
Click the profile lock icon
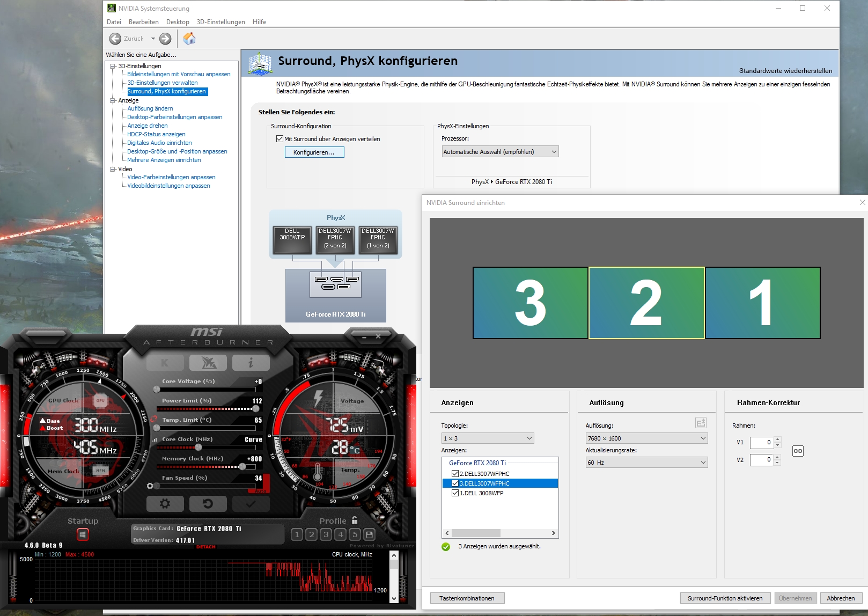pyautogui.click(x=355, y=520)
